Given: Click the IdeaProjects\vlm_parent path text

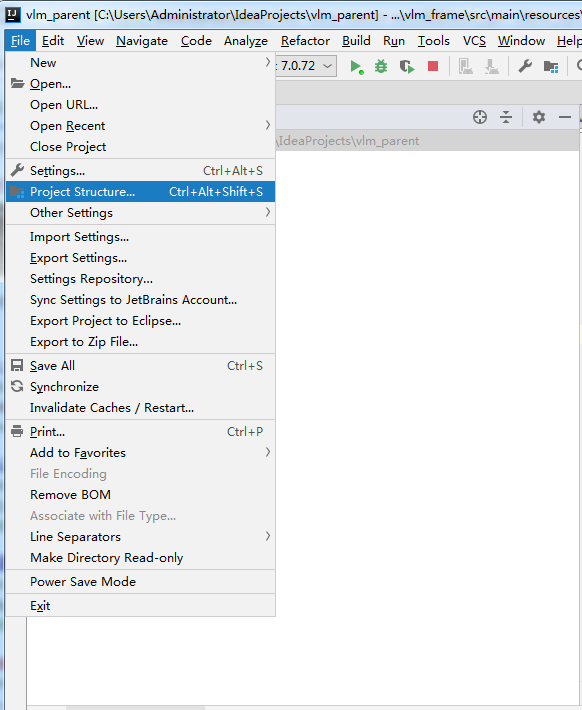Looking at the screenshot, I should click(x=349, y=141).
